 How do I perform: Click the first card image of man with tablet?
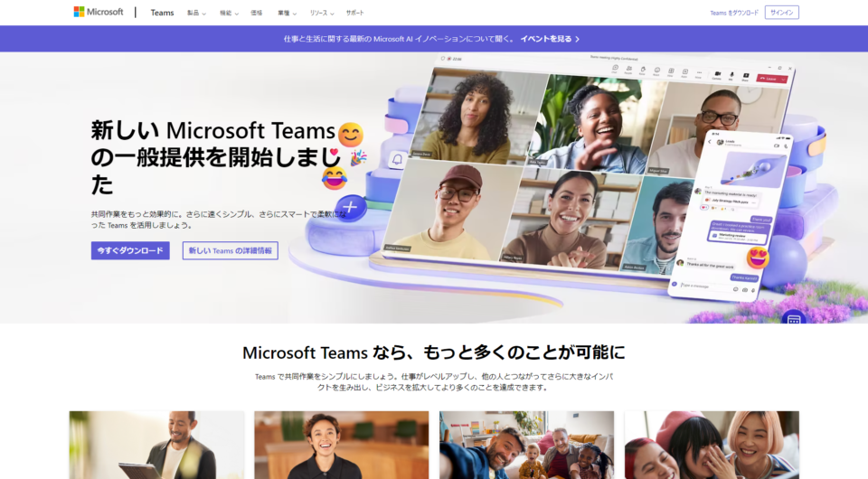point(156,445)
